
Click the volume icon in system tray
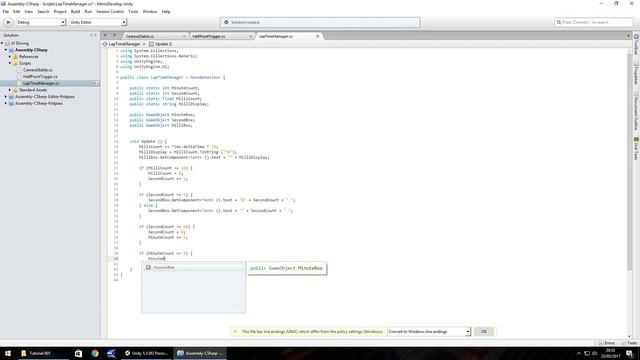click(595, 353)
